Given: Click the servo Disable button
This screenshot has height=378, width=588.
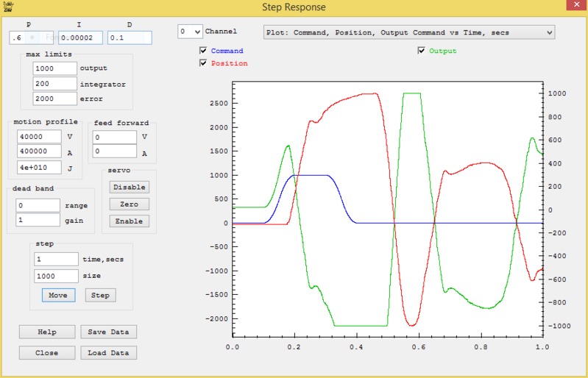Looking at the screenshot, I should click(x=129, y=187).
